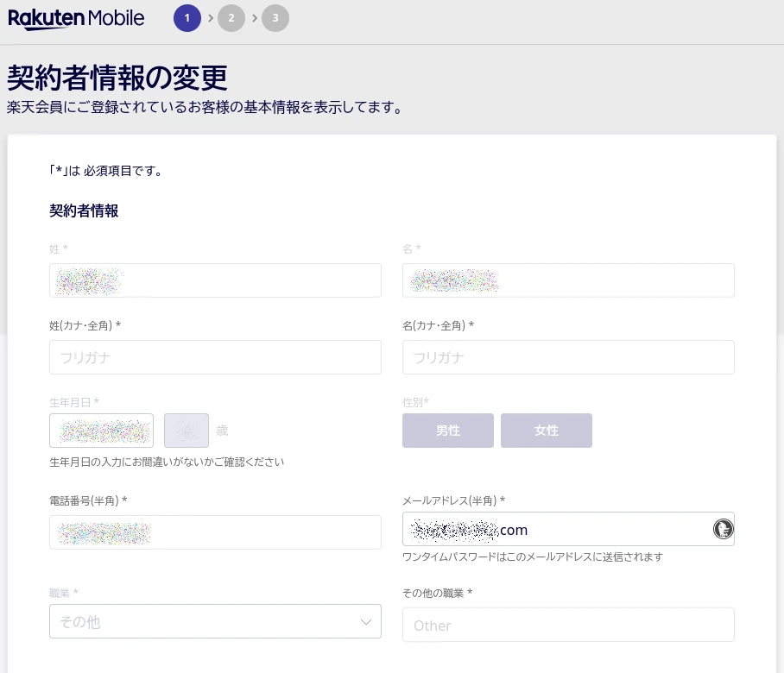Click the 生年月日 birth date field

[x=101, y=431]
